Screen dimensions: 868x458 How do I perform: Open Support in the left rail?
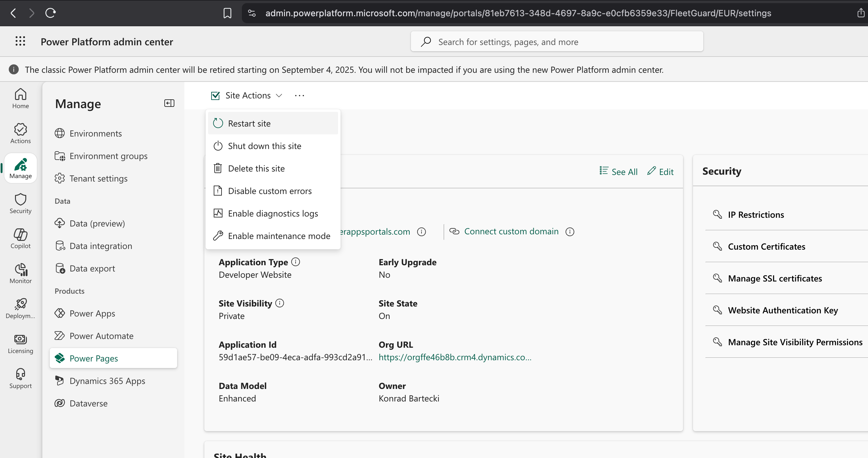[21, 378]
